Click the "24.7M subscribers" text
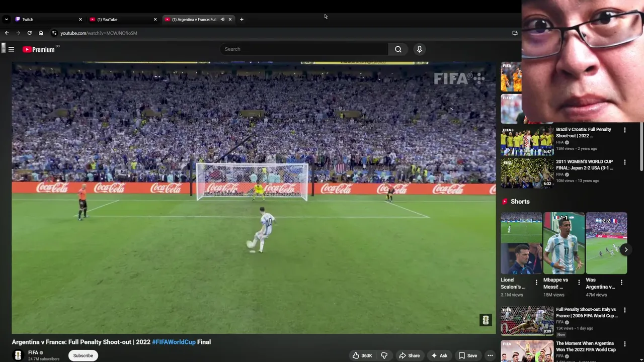Viewport: 644px width, 362px height. pyautogui.click(x=44, y=359)
